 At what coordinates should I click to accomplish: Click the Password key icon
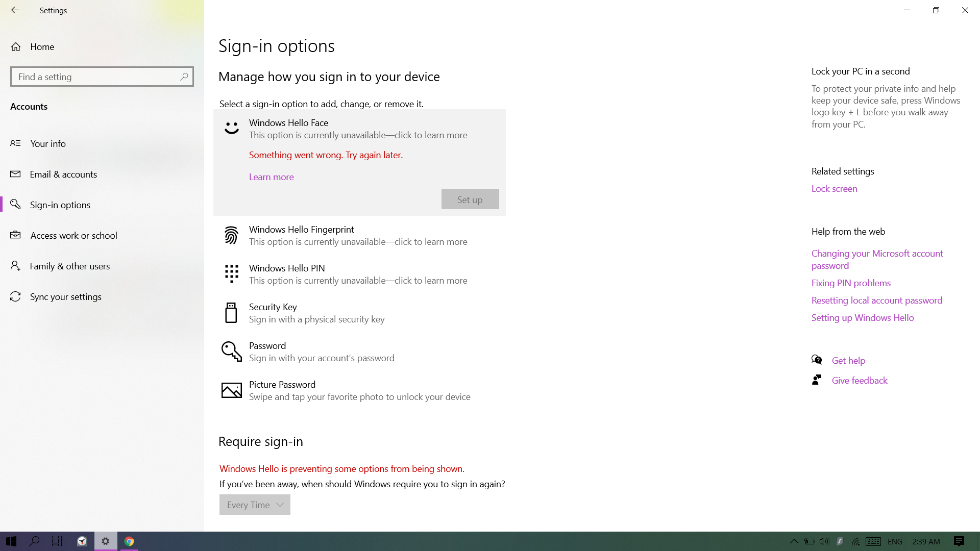point(231,352)
